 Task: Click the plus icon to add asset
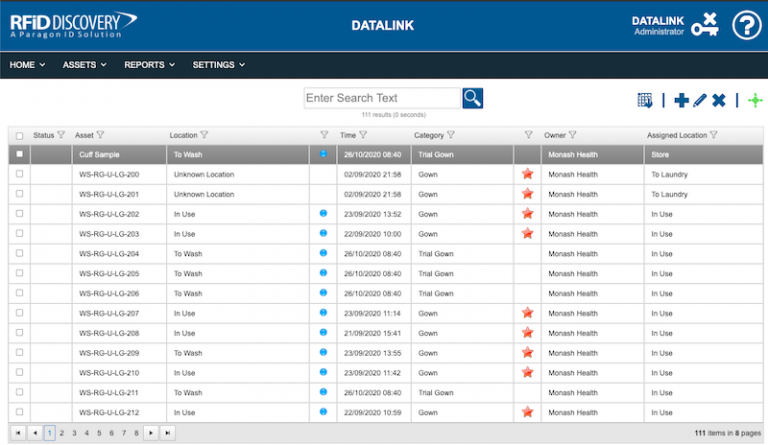pyautogui.click(x=681, y=100)
